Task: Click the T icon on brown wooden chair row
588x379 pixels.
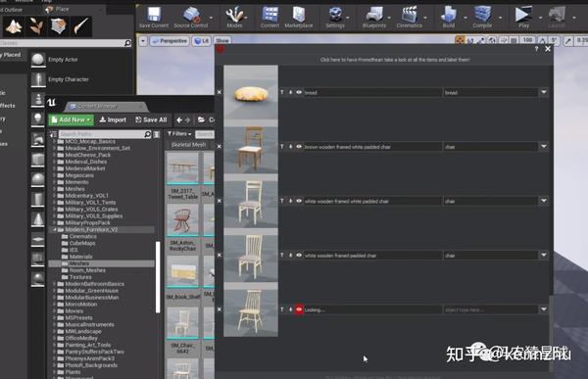Action: 282,147
